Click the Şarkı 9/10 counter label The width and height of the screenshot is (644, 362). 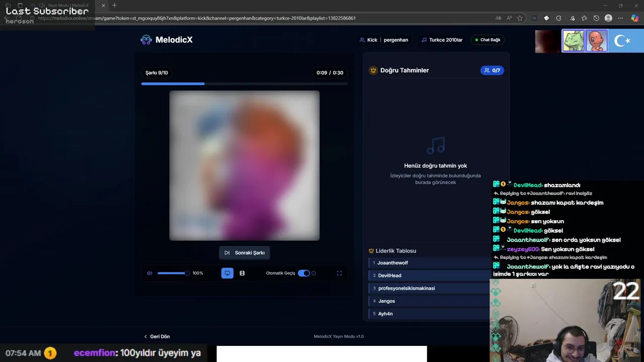(x=156, y=73)
